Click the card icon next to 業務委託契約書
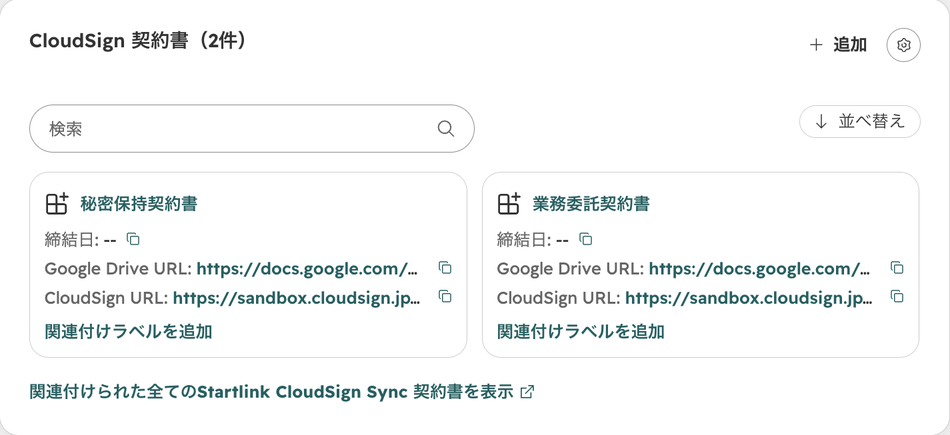950x435 pixels. pyautogui.click(x=509, y=204)
